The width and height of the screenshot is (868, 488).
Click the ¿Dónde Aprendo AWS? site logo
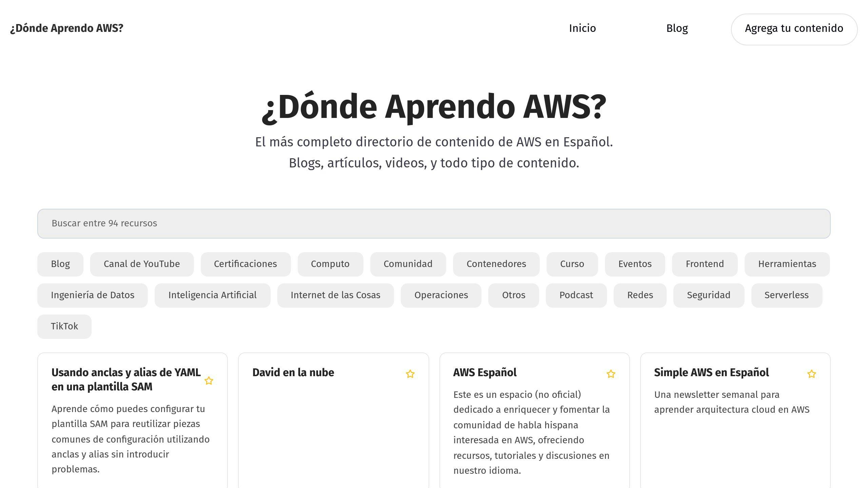(67, 28)
